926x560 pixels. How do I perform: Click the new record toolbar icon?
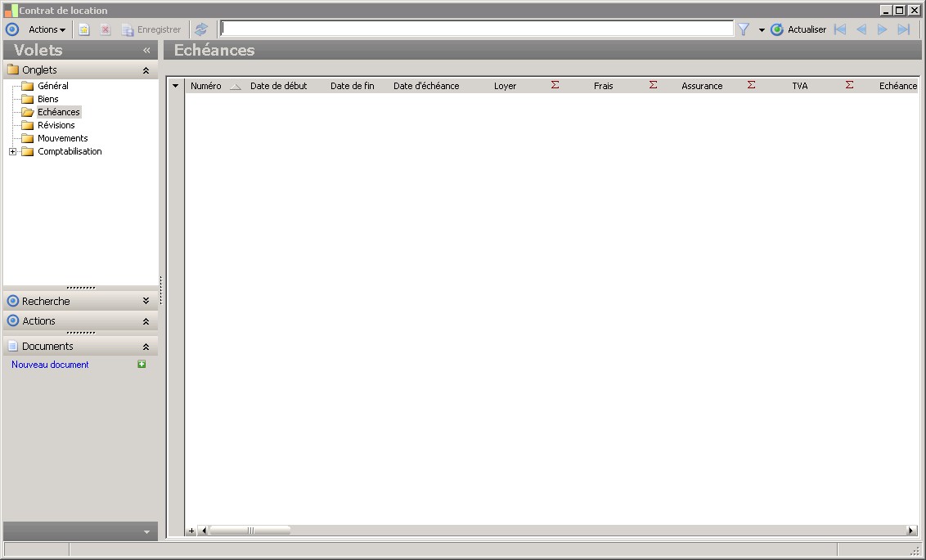pyautogui.click(x=84, y=29)
